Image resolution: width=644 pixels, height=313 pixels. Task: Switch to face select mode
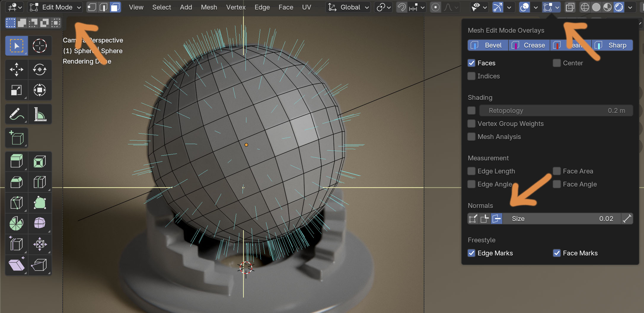click(x=115, y=7)
